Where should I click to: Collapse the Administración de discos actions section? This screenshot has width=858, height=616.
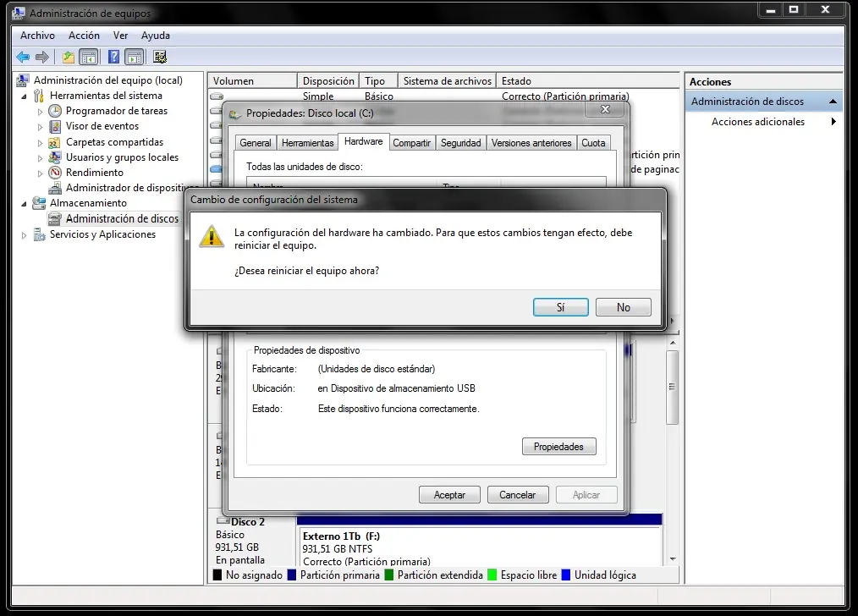833,102
